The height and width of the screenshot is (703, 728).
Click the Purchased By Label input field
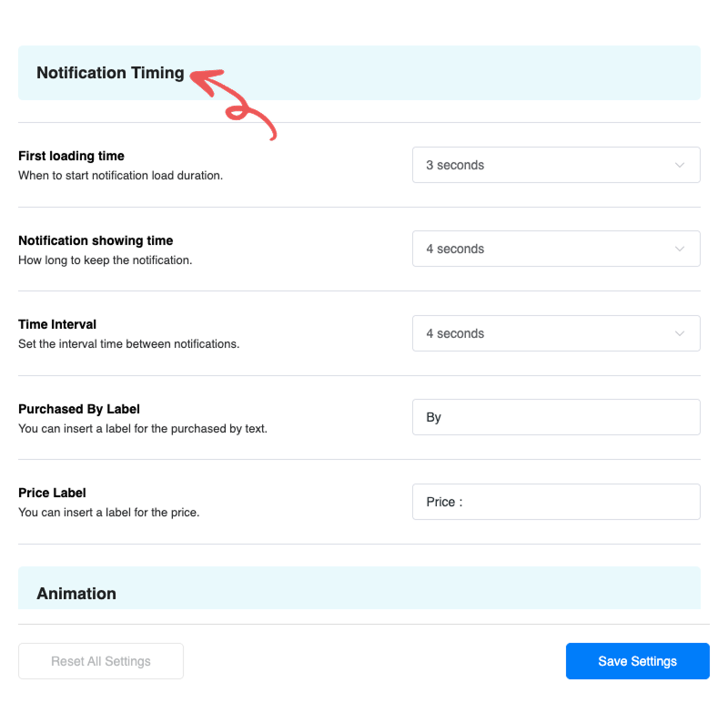[556, 416]
